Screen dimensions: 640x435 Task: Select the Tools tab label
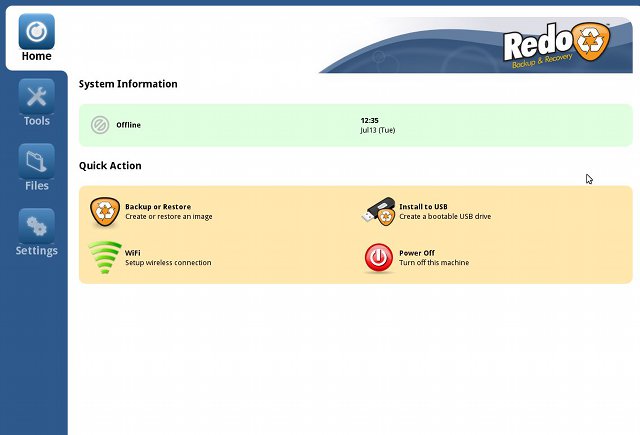point(36,121)
